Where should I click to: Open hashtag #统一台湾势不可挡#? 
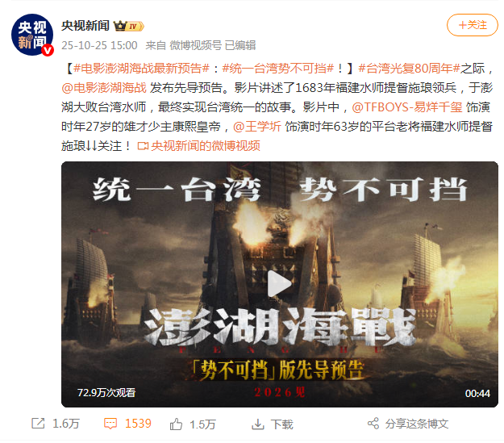coord(278,69)
